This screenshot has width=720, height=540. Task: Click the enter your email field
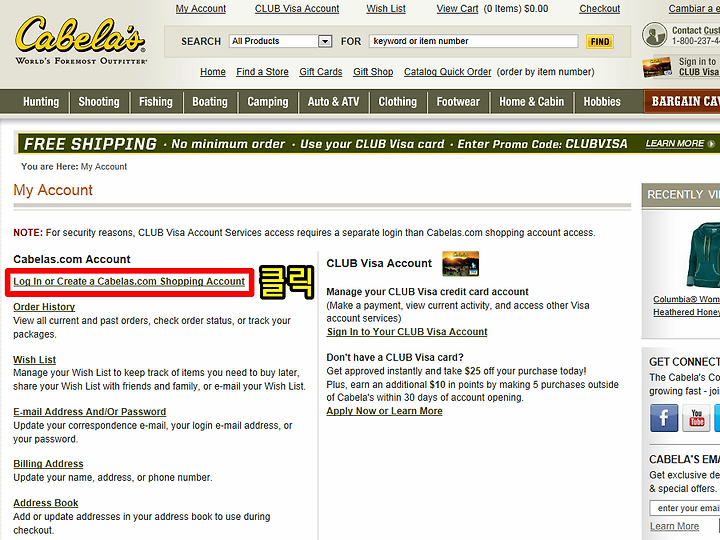685,508
